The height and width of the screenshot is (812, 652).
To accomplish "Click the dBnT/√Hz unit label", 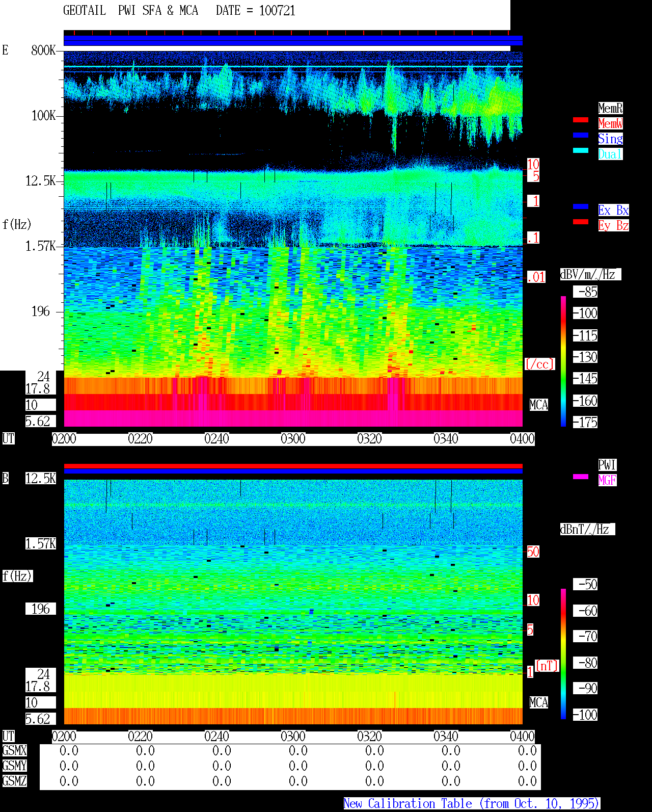I will 587,529.
